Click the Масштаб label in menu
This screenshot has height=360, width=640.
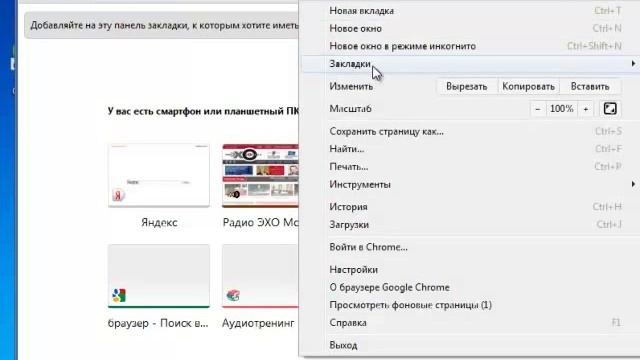click(350, 109)
